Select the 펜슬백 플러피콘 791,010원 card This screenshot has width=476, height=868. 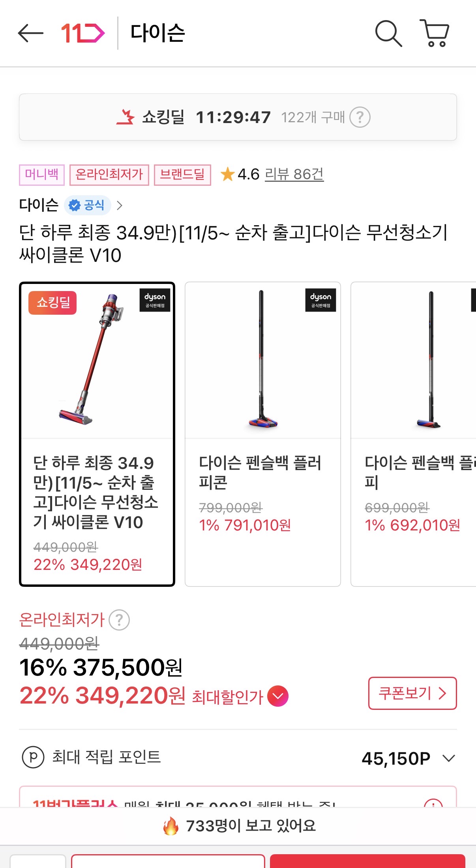pos(263,434)
